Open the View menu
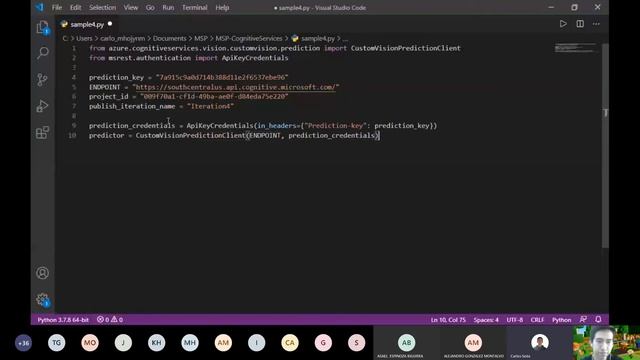This screenshot has height=360, width=640. click(x=131, y=7)
